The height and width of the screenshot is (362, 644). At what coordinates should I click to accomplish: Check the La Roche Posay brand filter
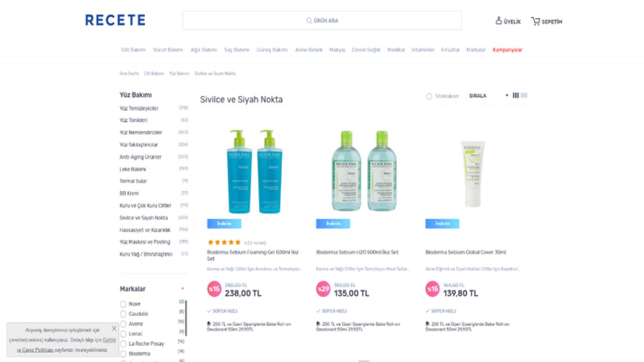pos(123,344)
